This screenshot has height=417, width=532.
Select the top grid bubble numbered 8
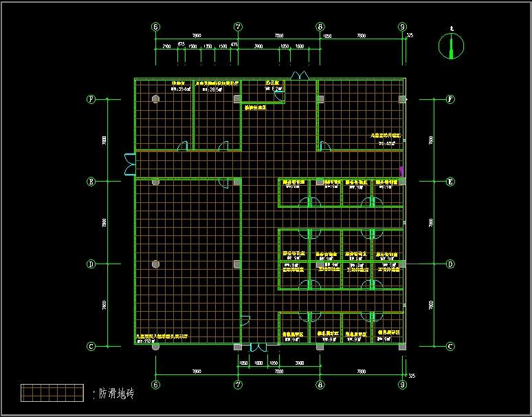(x=320, y=27)
